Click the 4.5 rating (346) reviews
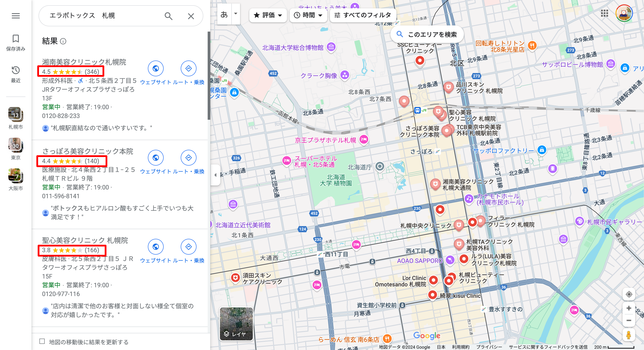This screenshot has width=644, height=350. click(x=71, y=72)
